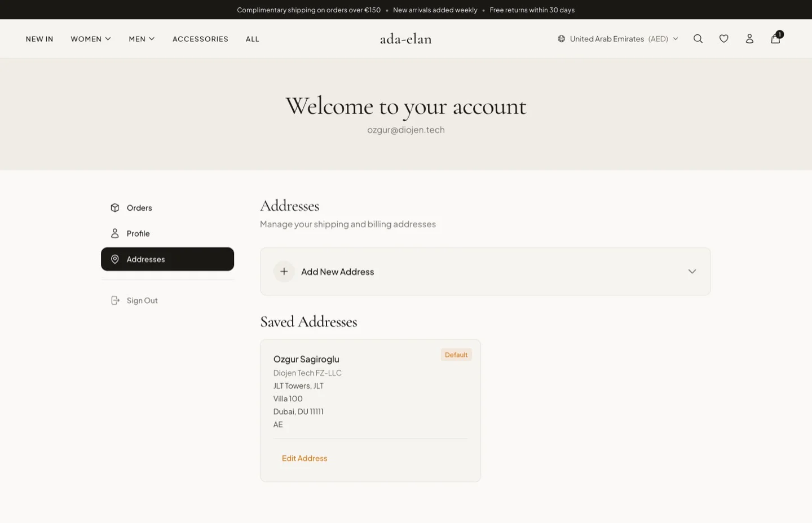
Task: Select the Addresses pin icon
Action: click(x=114, y=259)
